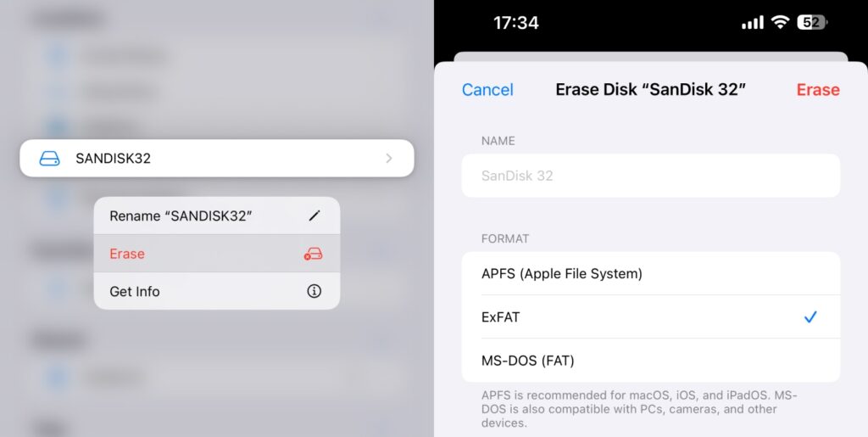
Task: Tap the red Erase button in the dialog header
Action: point(818,90)
